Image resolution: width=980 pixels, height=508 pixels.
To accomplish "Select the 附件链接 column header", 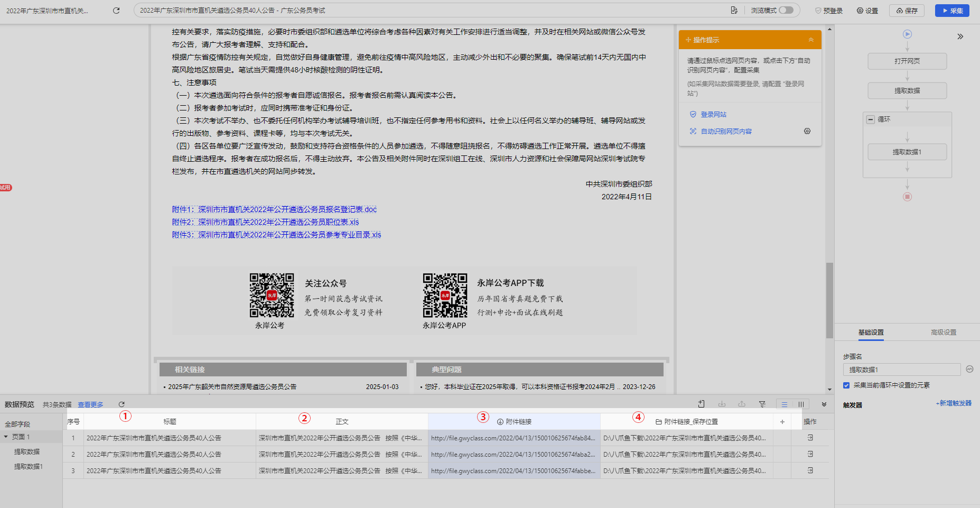I will pos(514,422).
